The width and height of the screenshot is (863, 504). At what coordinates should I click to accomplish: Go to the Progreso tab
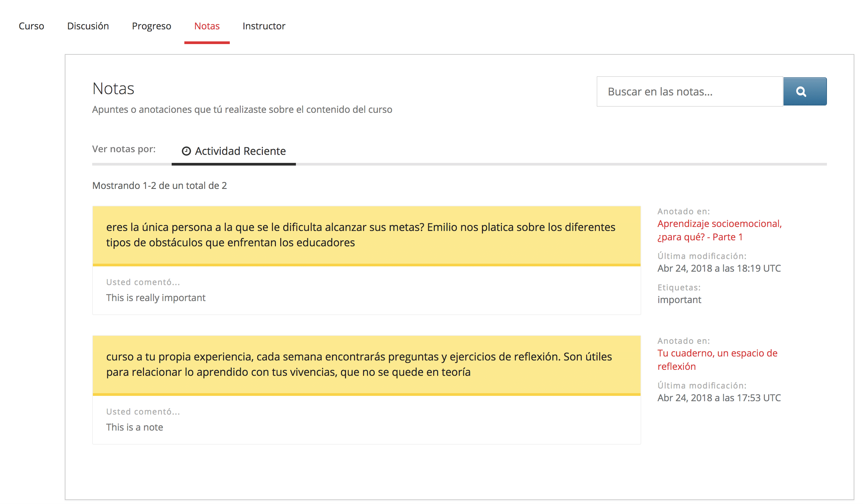[151, 26]
